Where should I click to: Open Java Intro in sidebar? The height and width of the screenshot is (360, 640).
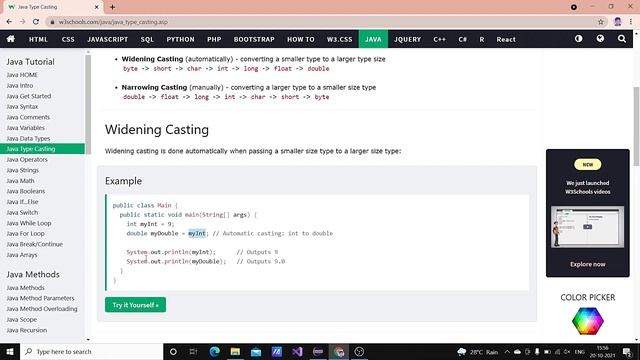pos(20,85)
